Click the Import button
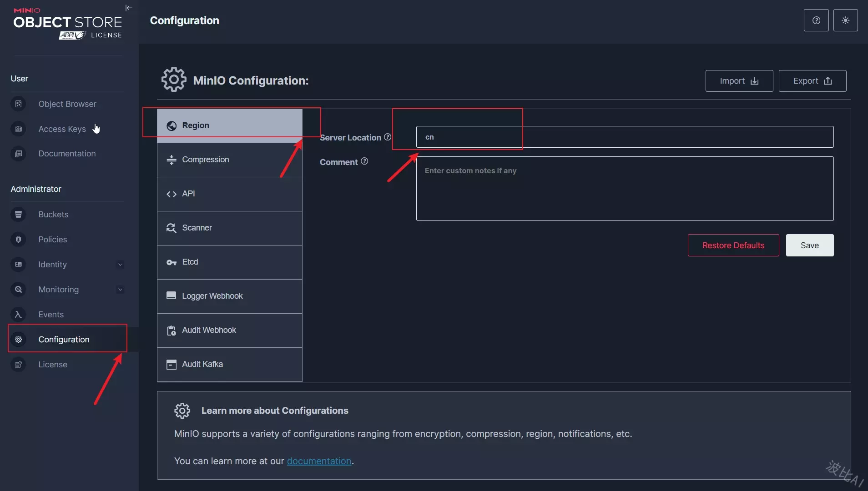The height and width of the screenshot is (491, 868). pos(739,81)
